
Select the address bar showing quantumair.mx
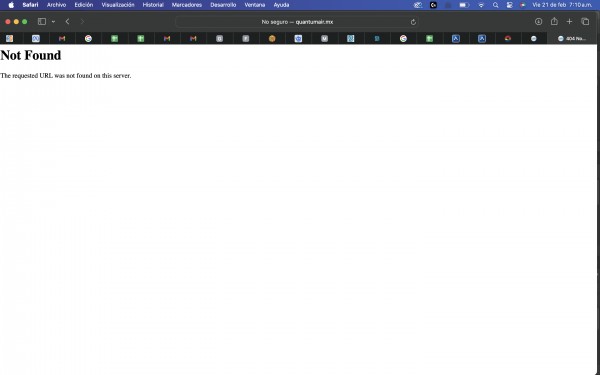[x=297, y=22]
